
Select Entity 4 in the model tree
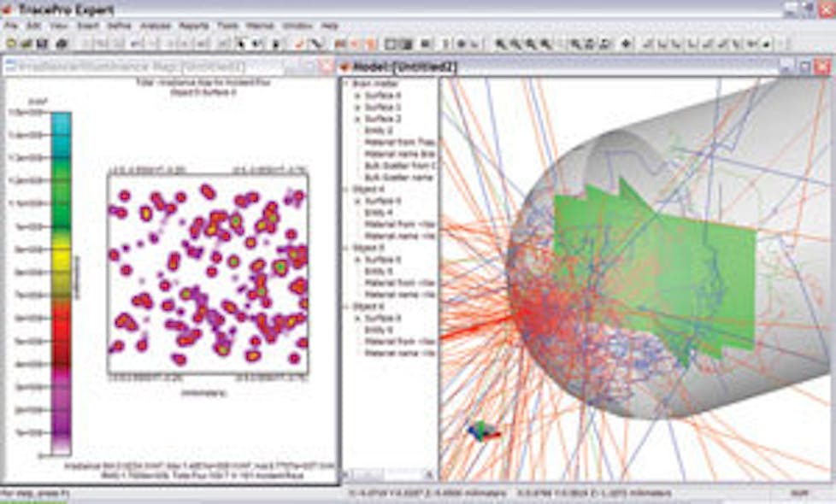coord(379,213)
